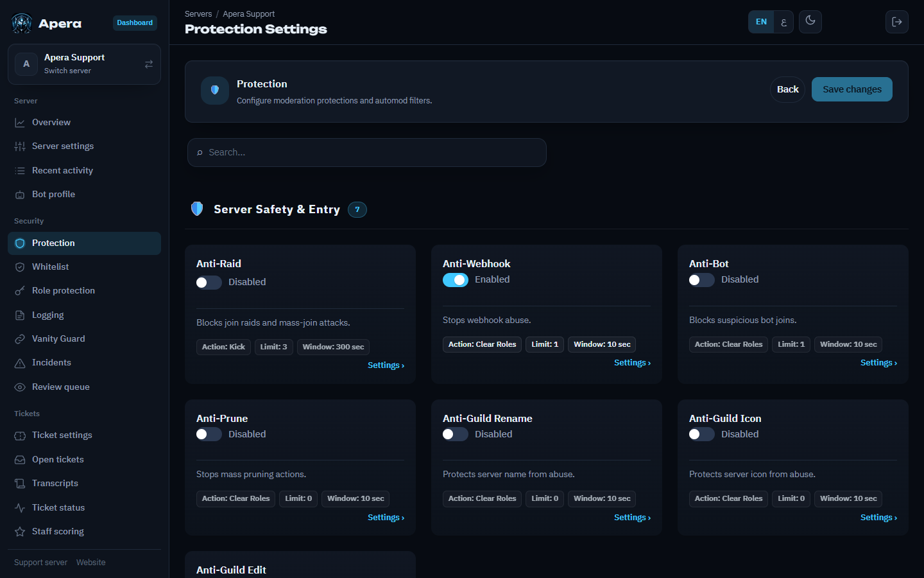Click the Open tickets inbox icon
The image size is (924, 578).
[20, 460]
